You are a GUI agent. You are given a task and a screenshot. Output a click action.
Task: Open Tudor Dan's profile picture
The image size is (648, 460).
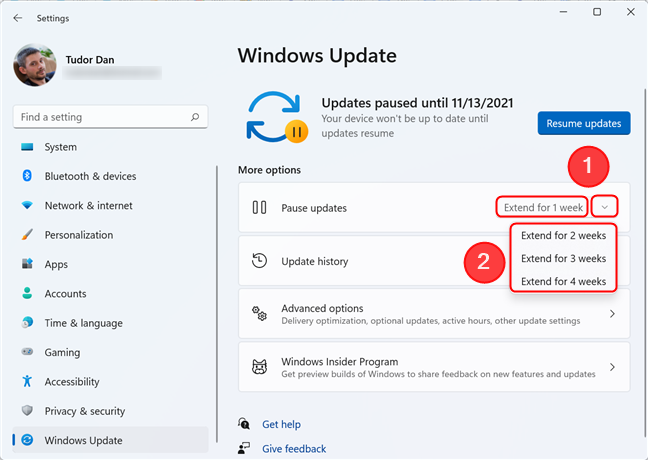coord(35,65)
